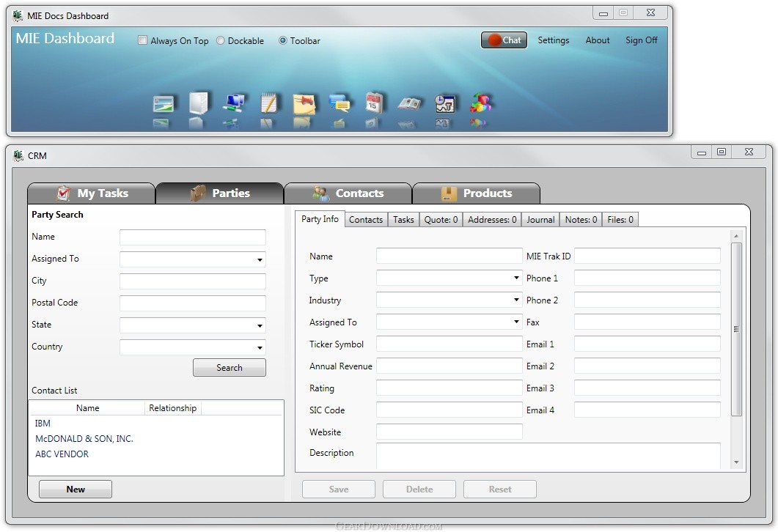Select the Files: 0 sub-tab
This screenshot has height=532, width=778.
(x=620, y=220)
